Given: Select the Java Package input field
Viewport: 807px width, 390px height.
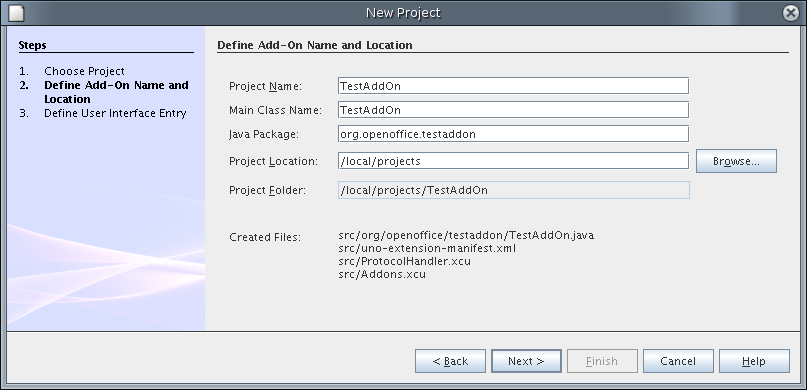Looking at the screenshot, I should [x=513, y=134].
